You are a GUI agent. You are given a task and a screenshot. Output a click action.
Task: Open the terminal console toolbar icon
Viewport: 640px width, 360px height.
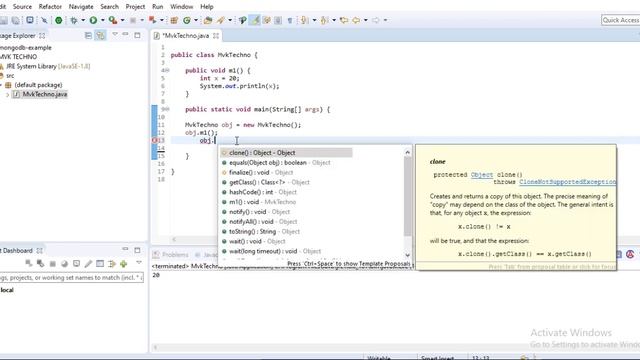[30, 20]
